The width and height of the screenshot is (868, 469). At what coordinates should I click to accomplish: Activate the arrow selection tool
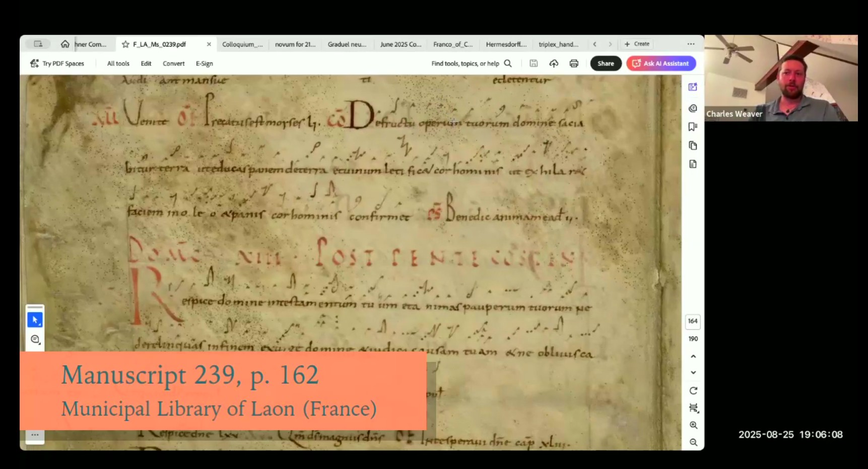(x=35, y=320)
